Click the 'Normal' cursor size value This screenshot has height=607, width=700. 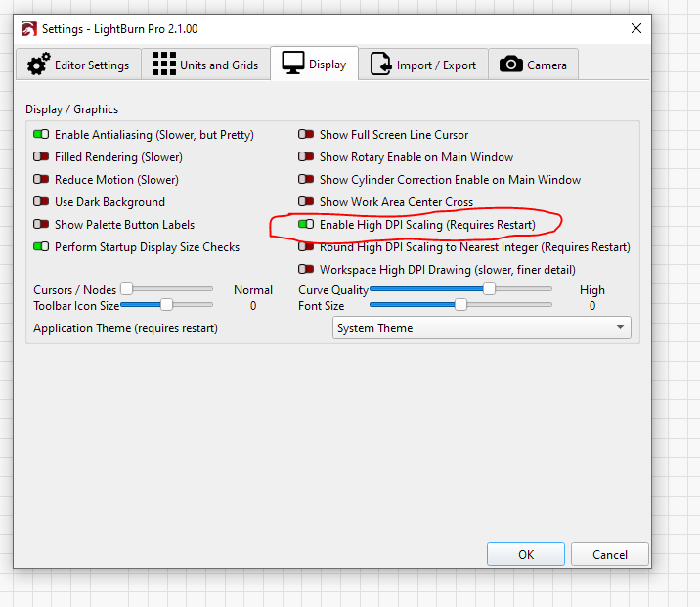click(x=253, y=290)
